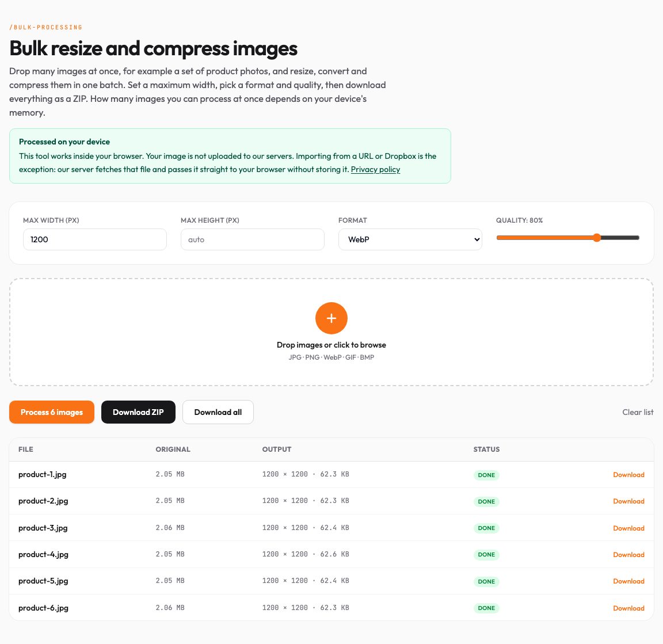
Task: Click the DONE badge for product-6.jpg
Action: (486, 608)
